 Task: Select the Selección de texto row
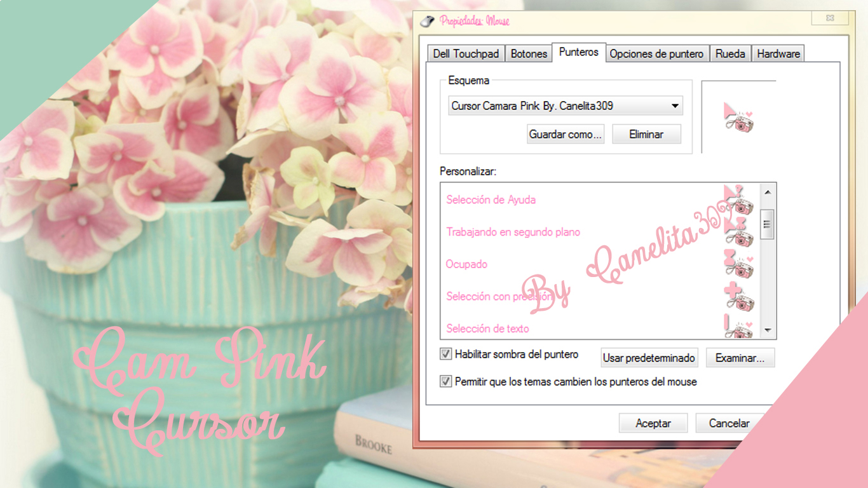(599, 327)
